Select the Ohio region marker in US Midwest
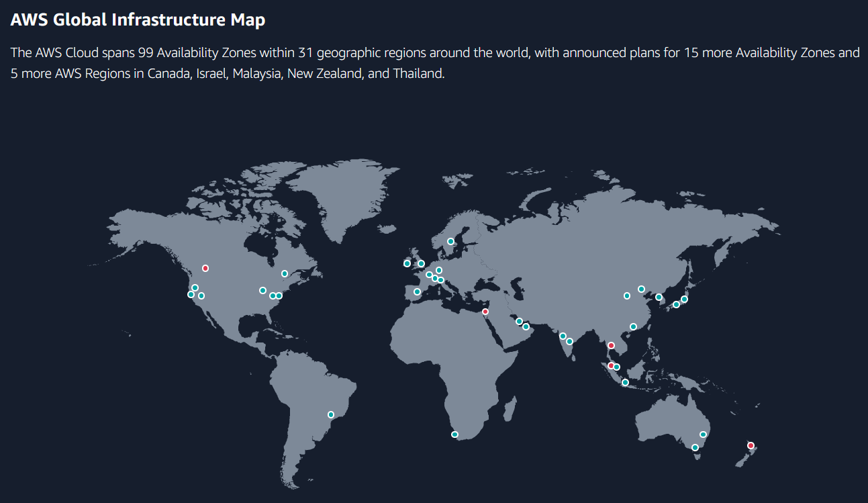This screenshot has height=503, width=868. click(x=262, y=290)
